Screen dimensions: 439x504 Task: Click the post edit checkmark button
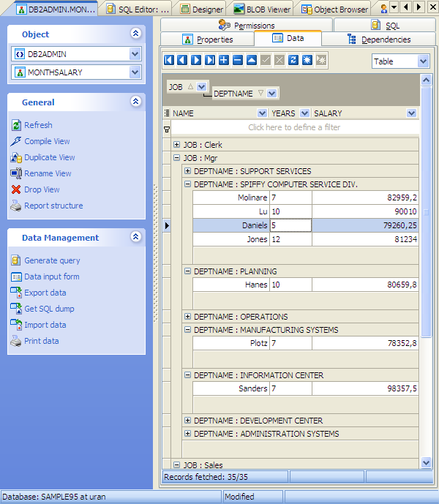(266, 60)
